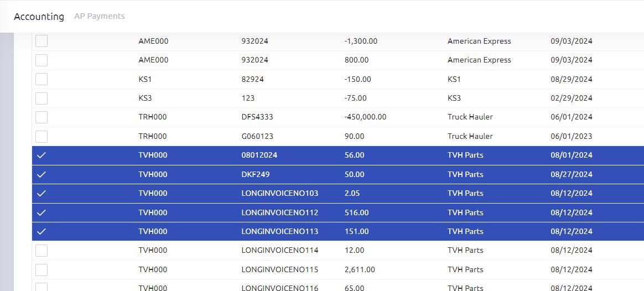Image resolution: width=644 pixels, height=291 pixels.
Task: Select the KS3 invoice 123 checkbox
Action: point(41,98)
